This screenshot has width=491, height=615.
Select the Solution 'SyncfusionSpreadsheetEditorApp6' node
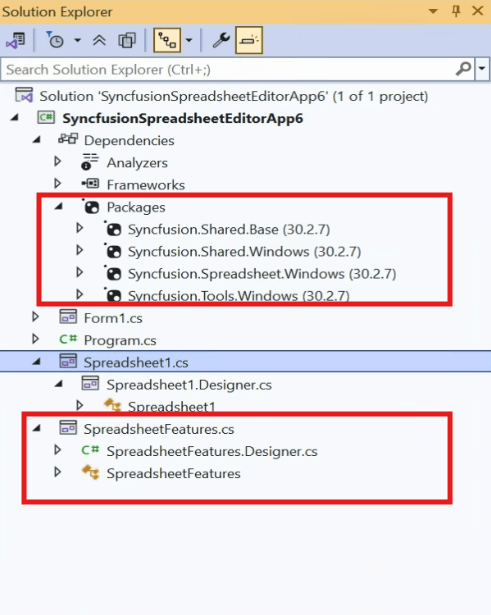[x=234, y=96]
